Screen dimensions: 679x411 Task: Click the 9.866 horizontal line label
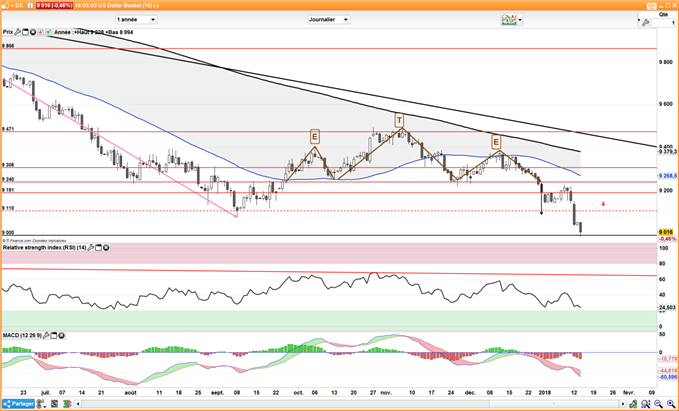point(8,45)
